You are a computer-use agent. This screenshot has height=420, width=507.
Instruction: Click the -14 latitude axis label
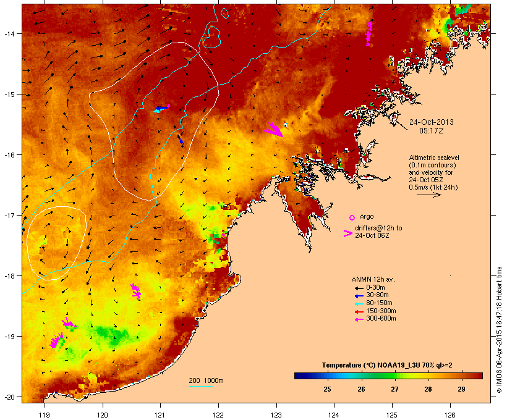pos(9,33)
